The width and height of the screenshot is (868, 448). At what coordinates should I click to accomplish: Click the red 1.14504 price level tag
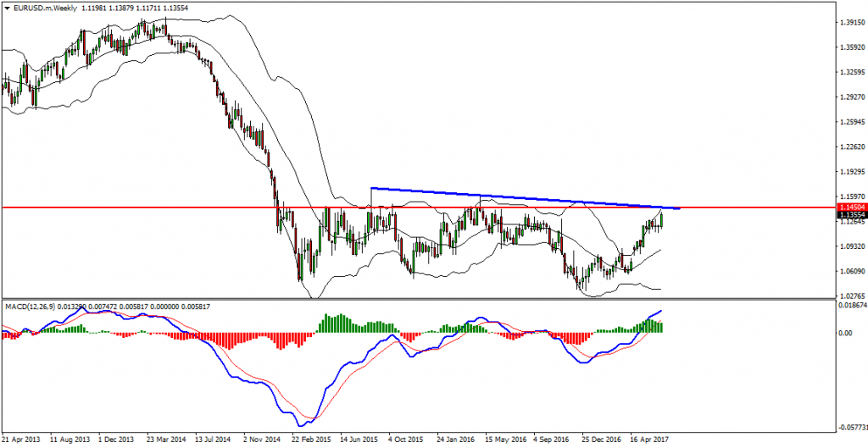coord(850,207)
